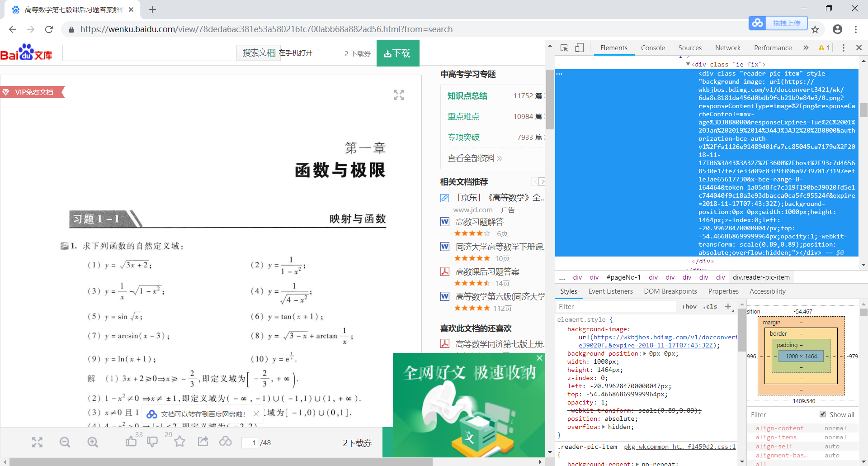Screen dimensions: 868x466
Task: Click the computed styles Filter field
Action: coord(782,414)
